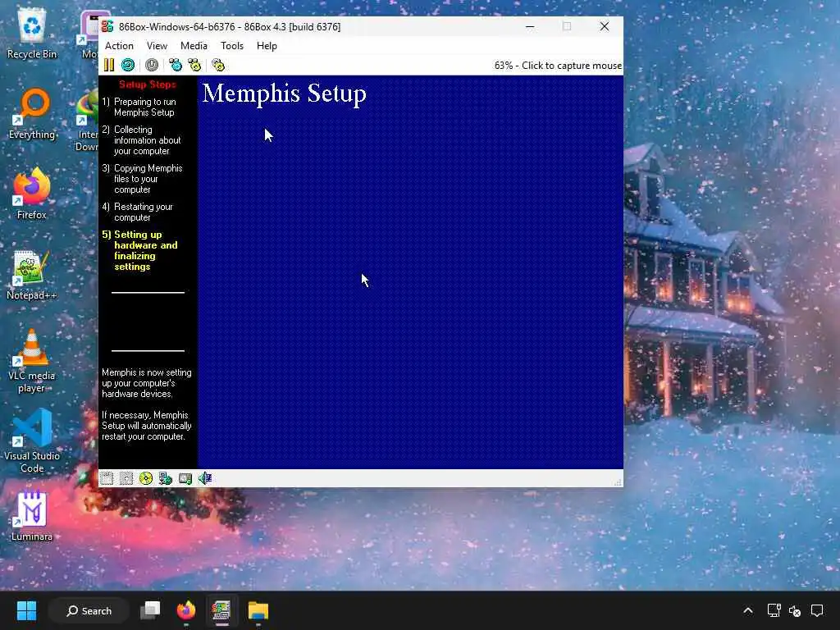The height and width of the screenshot is (630, 840).
Task: Select the Visual Studio Code desktop icon
Action: coord(32,441)
